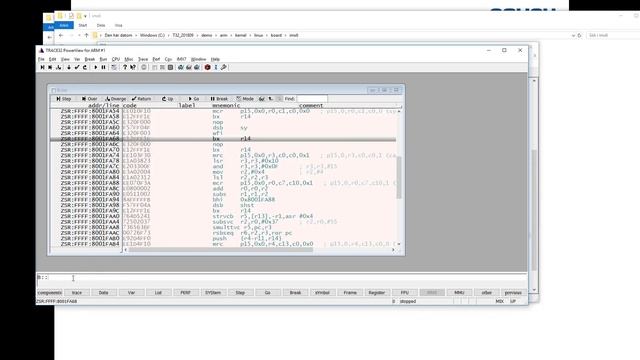Click previous softkey button
Screen dimensions: 640x360
point(513,293)
